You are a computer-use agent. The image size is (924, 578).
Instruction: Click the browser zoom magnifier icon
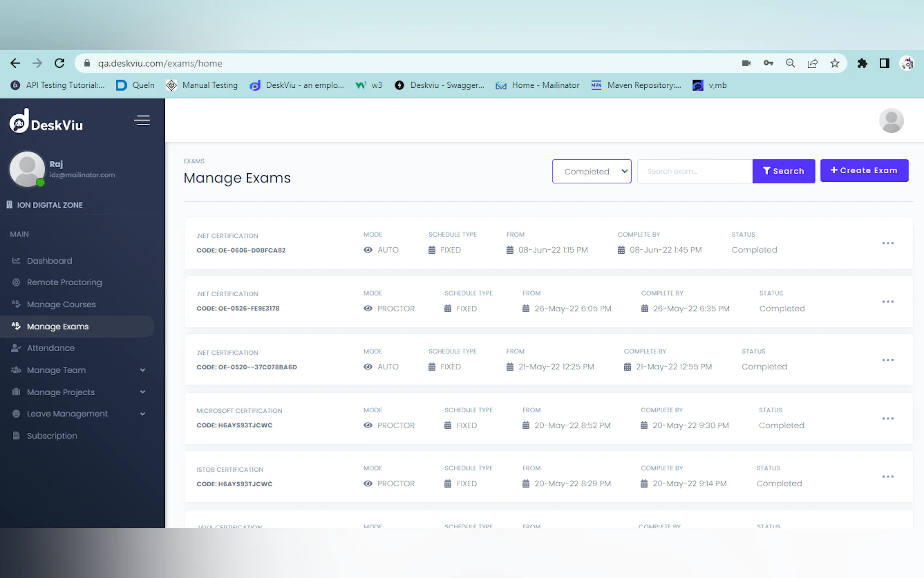[x=790, y=63]
